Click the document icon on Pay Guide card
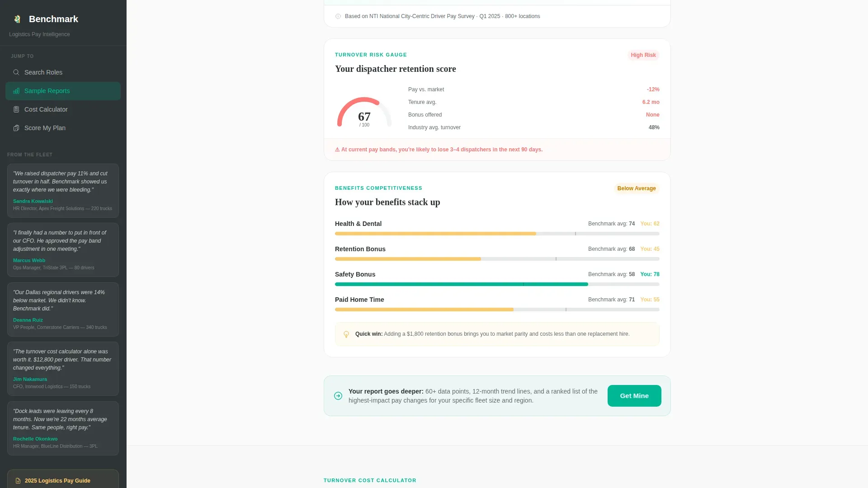This screenshot has height=488, width=868. 18,481
